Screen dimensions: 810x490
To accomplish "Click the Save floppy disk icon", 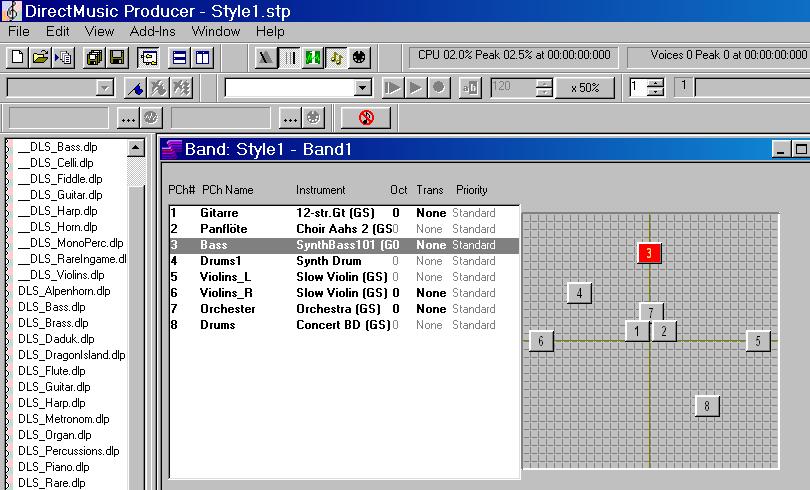I will 117,58.
